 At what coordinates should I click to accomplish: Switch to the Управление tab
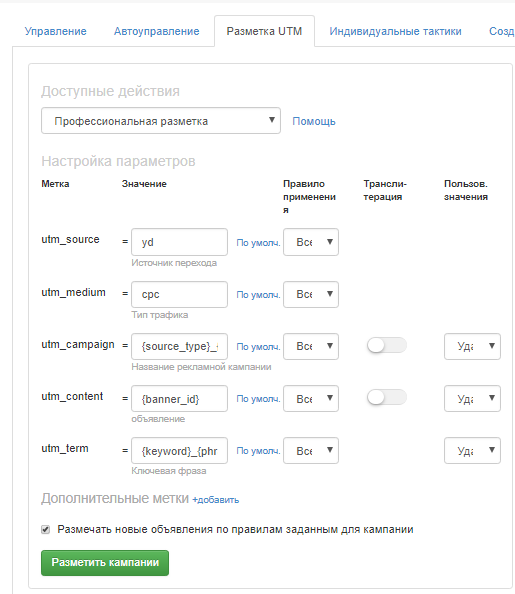(55, 31)
